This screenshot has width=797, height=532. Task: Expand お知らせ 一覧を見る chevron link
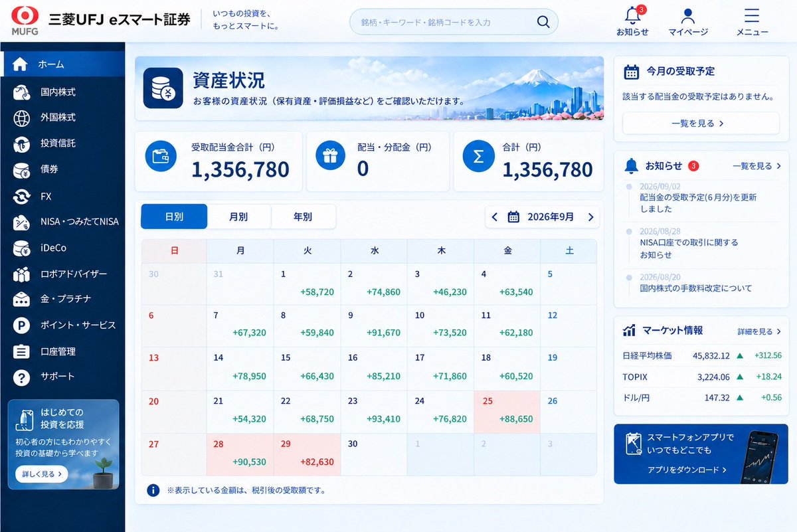pyautogui.click(x=756, y=166)
